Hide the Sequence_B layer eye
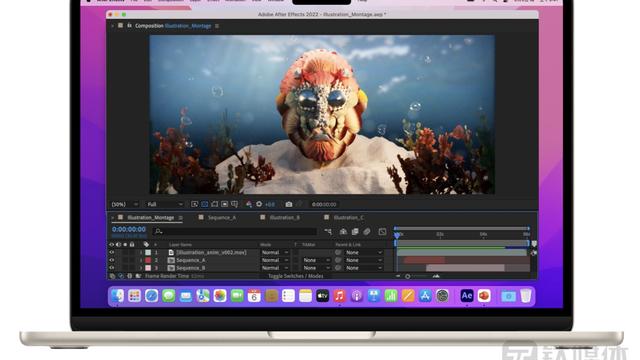The image size is (640, 360). pyautogui.click(x=111, y=268)
